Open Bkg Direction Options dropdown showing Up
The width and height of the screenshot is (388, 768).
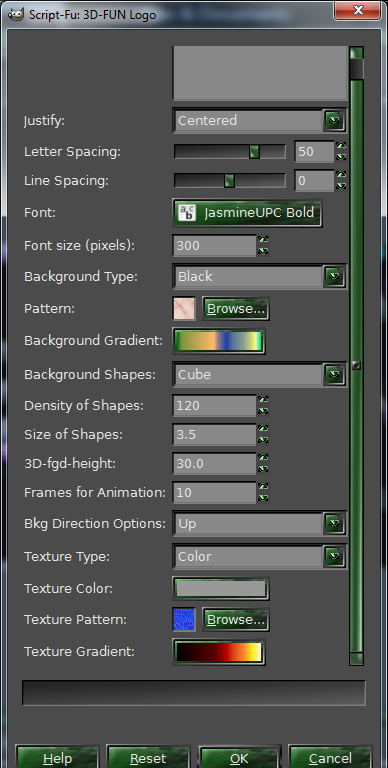tap(260, 524)
